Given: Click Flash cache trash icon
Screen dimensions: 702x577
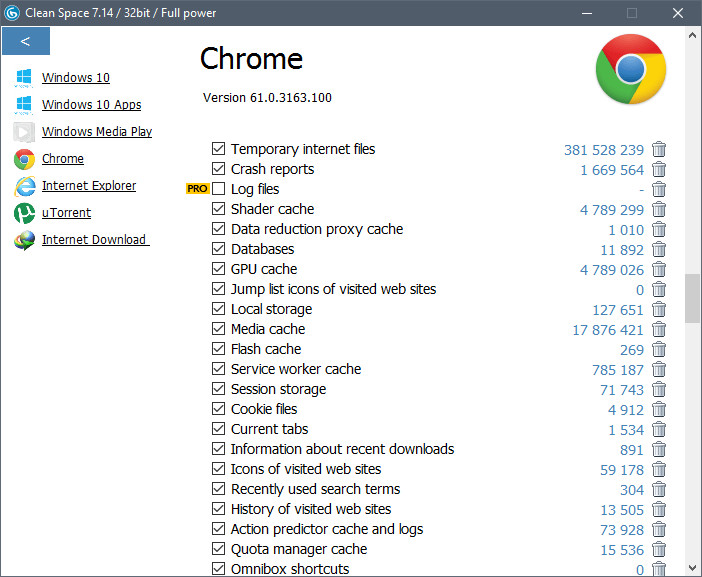Looking at the screenshot, I should (x=659, y=349).
